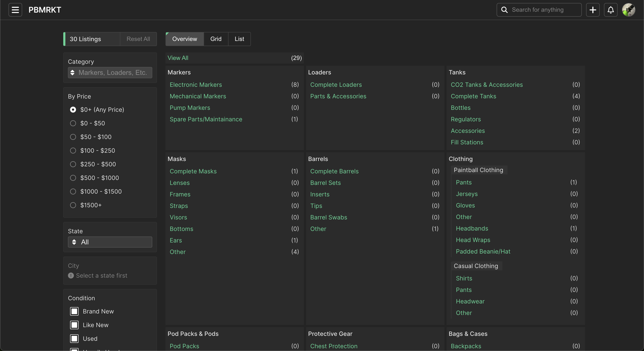
Task: Select $0 - $50 price range
Action: (73, 123)
